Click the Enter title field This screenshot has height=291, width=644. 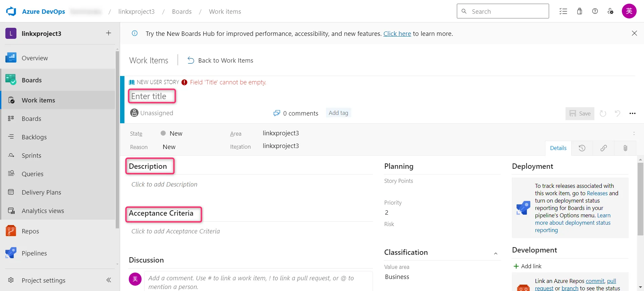click(152, 96)
